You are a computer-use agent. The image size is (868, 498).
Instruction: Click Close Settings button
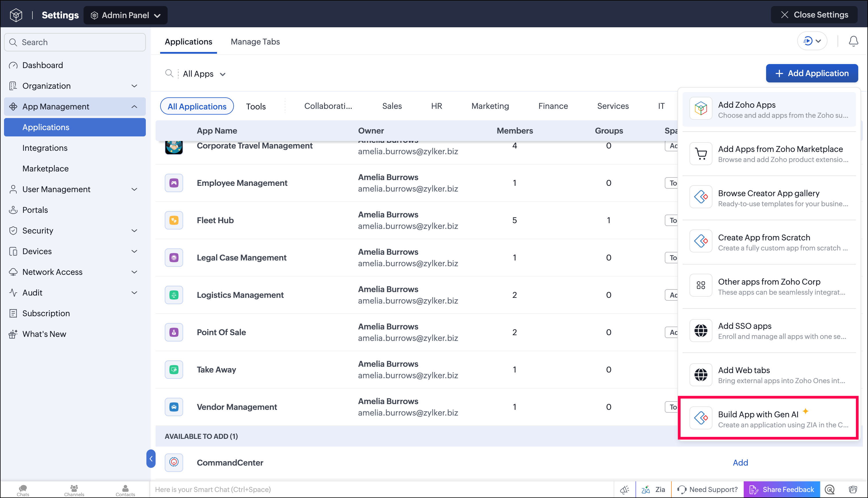click(814, 15)
